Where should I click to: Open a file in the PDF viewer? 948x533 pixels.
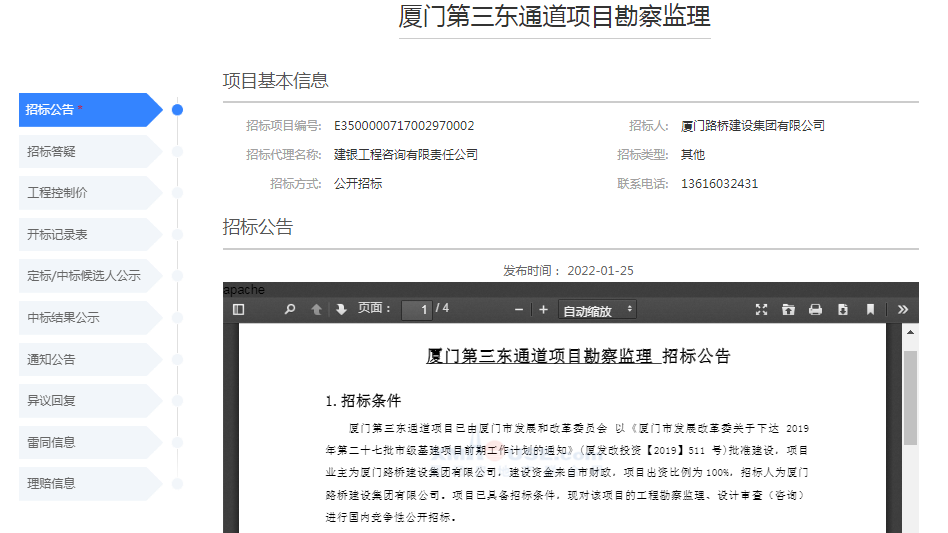pyautogui.click(x=788, y=310)
